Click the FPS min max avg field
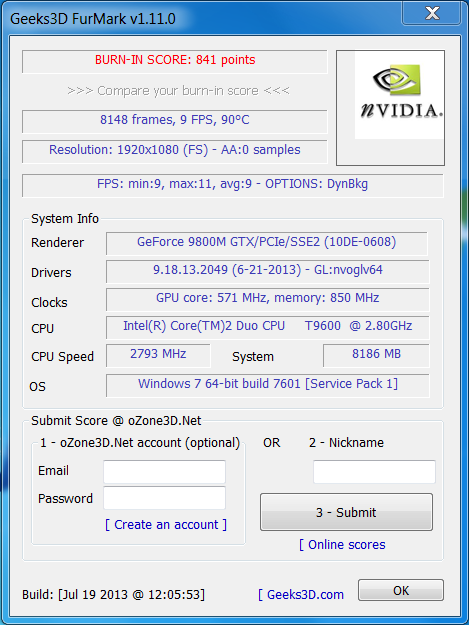469x625 pixels. pyautogui.click(x=233, y=185)
